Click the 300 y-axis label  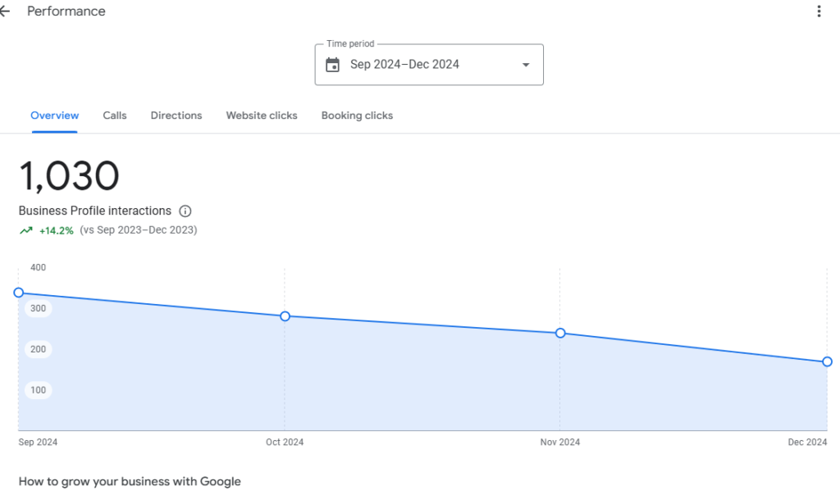(x=38, y=308)
